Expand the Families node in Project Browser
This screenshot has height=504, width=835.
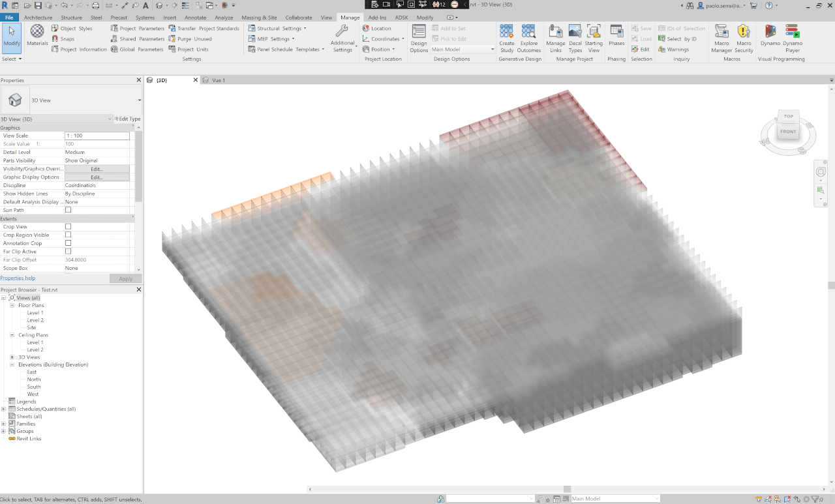4,424
